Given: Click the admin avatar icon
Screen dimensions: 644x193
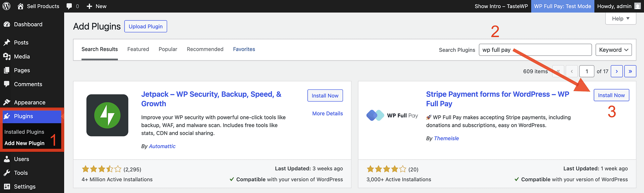Looking at the screenshot, I should pos(637,6).
